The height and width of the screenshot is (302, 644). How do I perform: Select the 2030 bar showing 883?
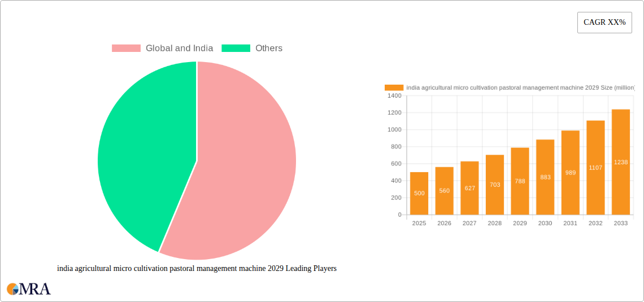[x=546, y=177]
